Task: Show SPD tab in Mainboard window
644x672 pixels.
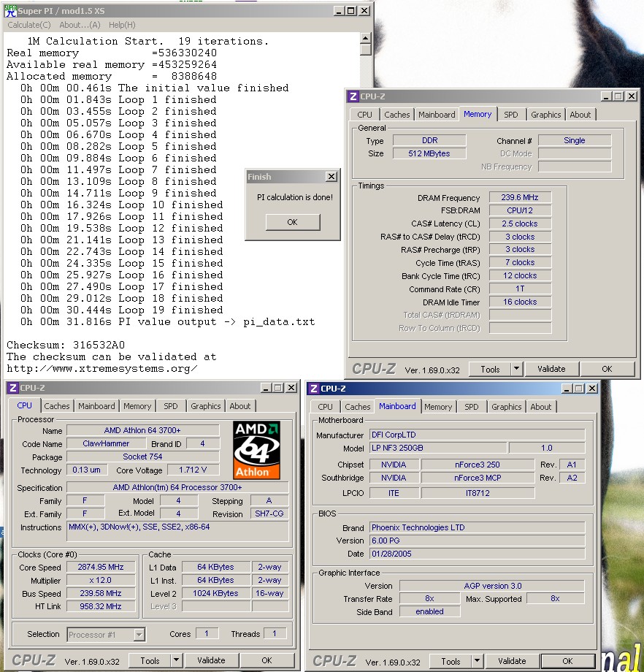Action: point(472,407)
